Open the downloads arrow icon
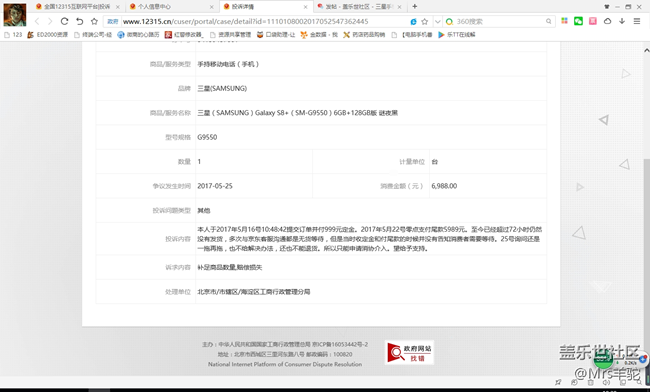This screenshot has width=650, height=392. coord(622,21)
